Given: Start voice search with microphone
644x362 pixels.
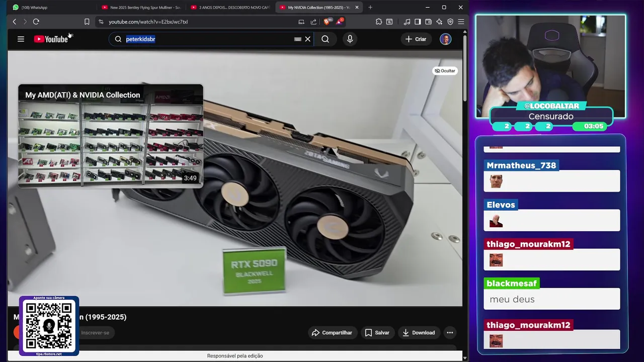Looking at the screenshot, I should 350,39.
